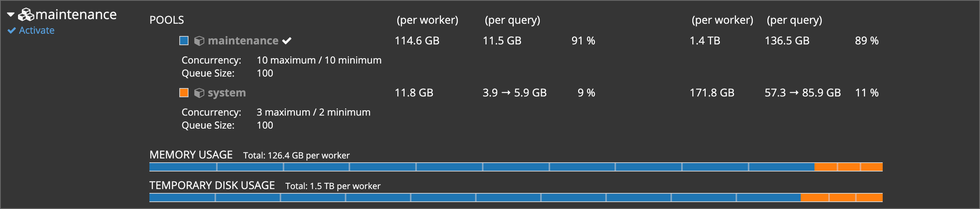Click the system pool 11 % disk share
This screenshot has height=209, width=980.
[867, 93]
